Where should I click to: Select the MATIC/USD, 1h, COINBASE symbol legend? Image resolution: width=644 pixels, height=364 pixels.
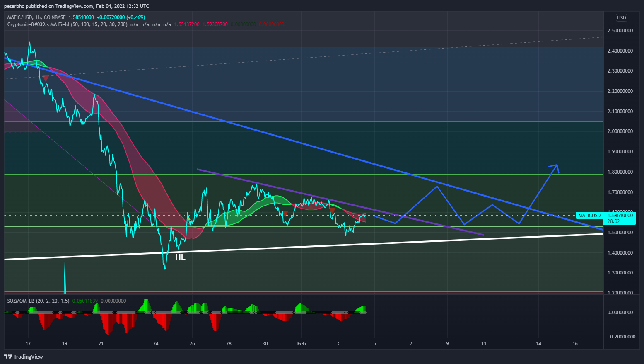(x=36, y=17)
